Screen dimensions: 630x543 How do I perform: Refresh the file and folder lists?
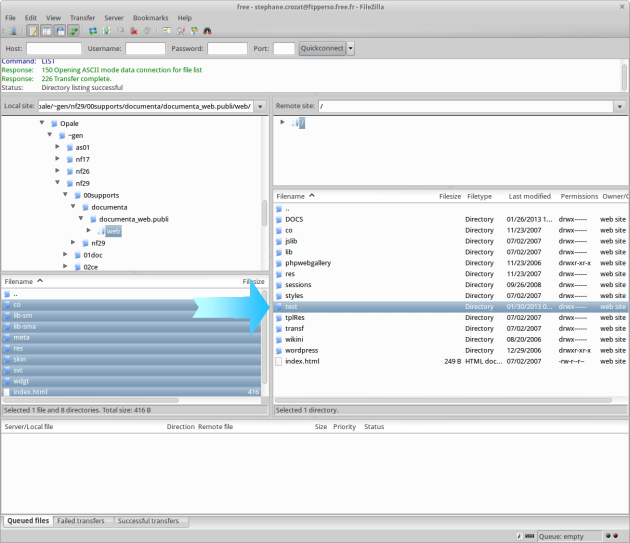point(93,31)
